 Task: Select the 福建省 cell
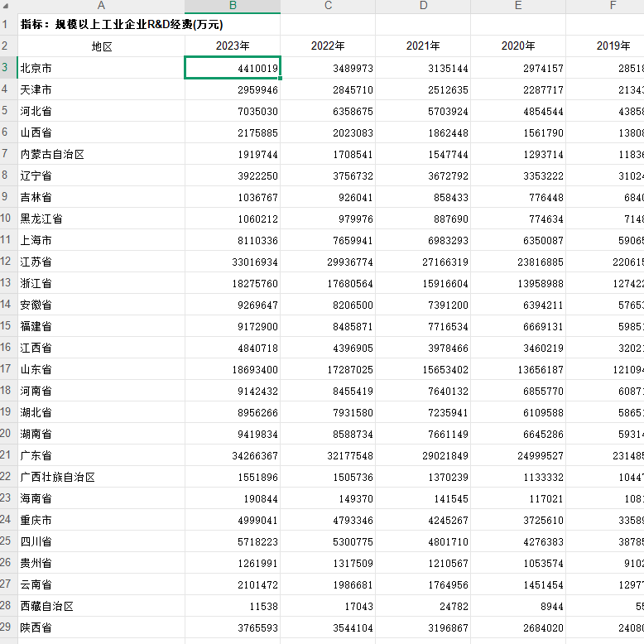click(102, 326)
